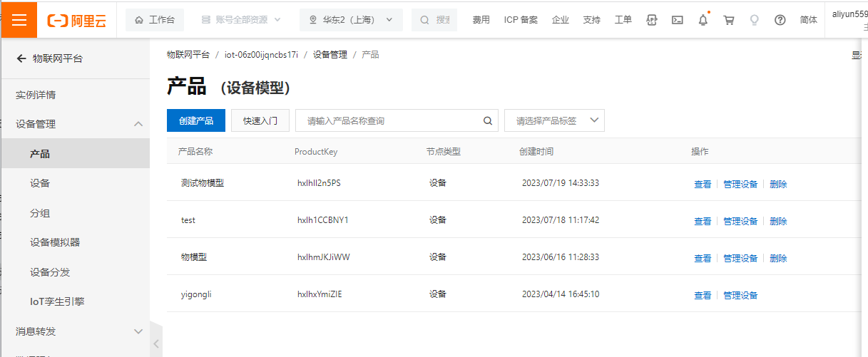Click 删除 for the test product
Viewport: 868px width, 357px height.
[778, 221]
